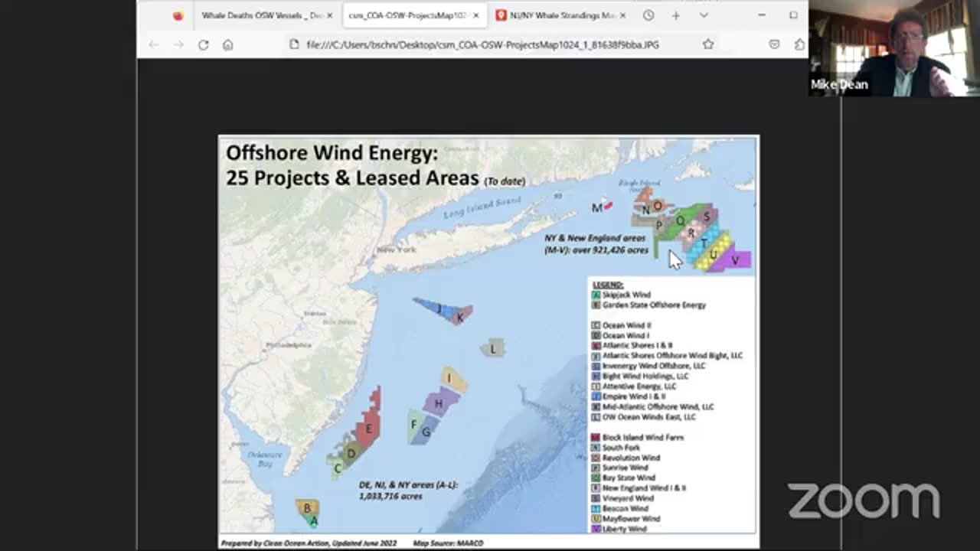Click 'Offshore Wind Energy:' map title
The width and height of the screenshot is (980, 551).
(x=332, y=153)
